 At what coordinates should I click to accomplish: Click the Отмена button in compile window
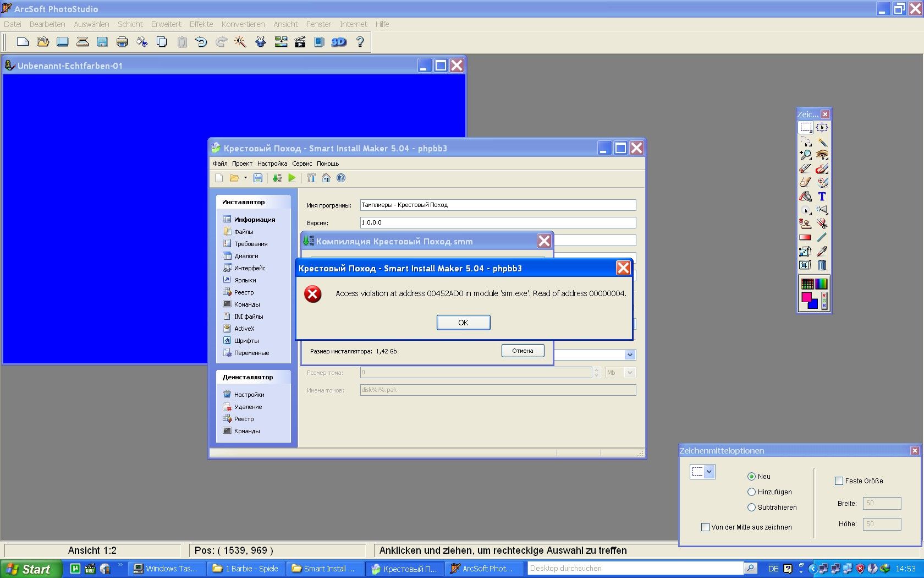pyautogui.click(x=522, y=351)
